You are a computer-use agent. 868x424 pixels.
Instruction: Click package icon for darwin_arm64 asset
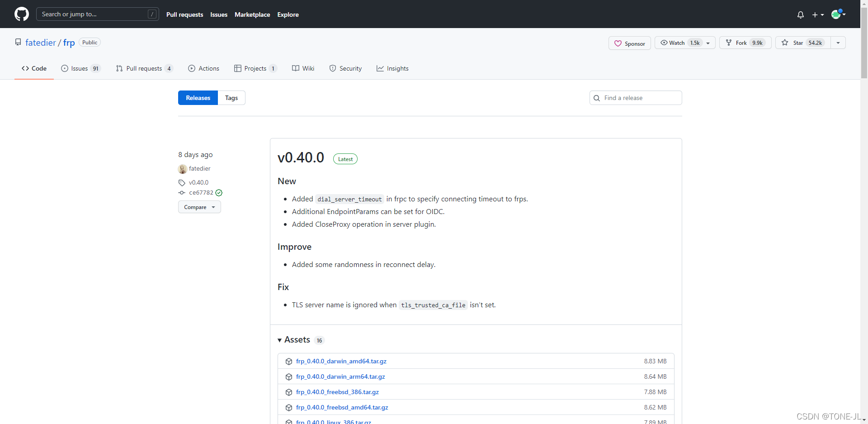point(289,377)
